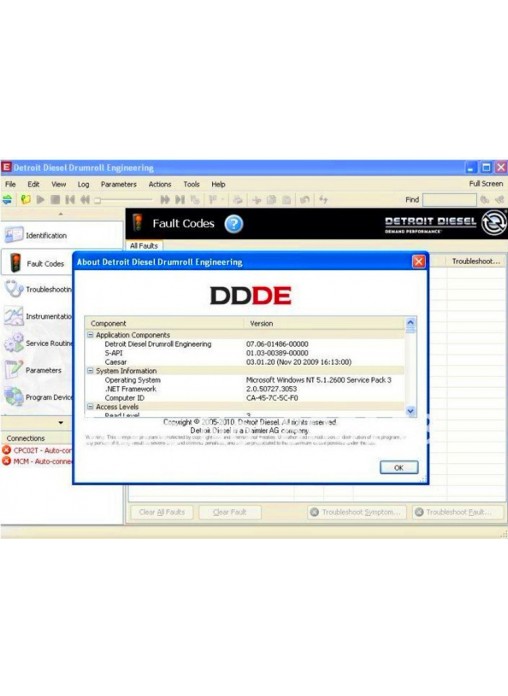
Task: Click the refresh toolbar icon next to undo
Action: (323, 200)
